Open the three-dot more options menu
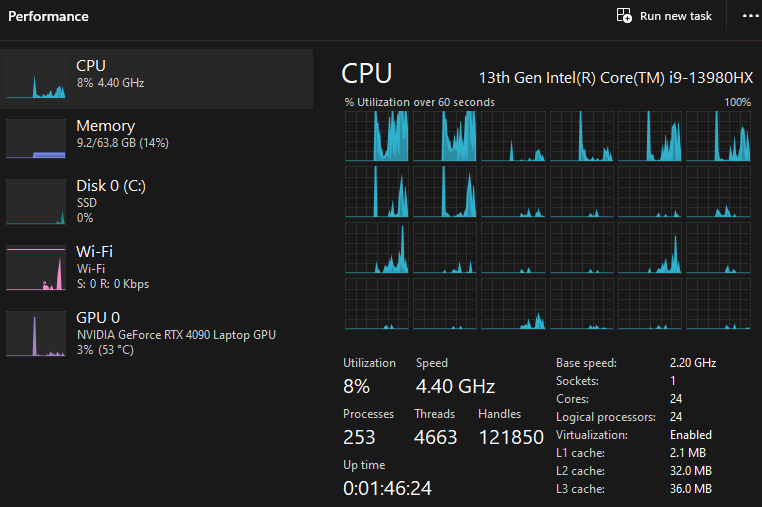This screenshot has width=762, height=507. pyautogui.click(x=750, y=16)
